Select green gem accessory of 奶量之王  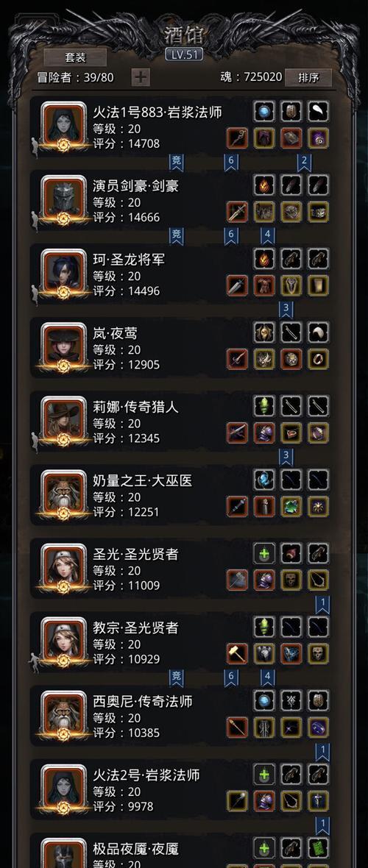click(291, 506)
